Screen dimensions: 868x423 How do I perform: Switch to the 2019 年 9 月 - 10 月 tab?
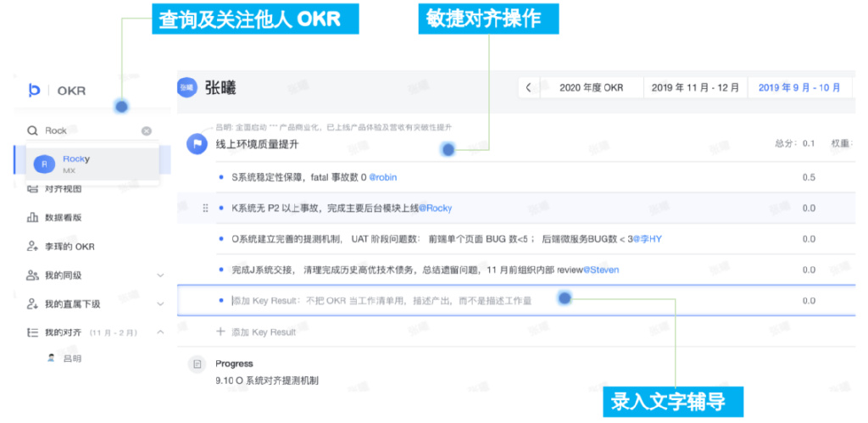point(799,87)
